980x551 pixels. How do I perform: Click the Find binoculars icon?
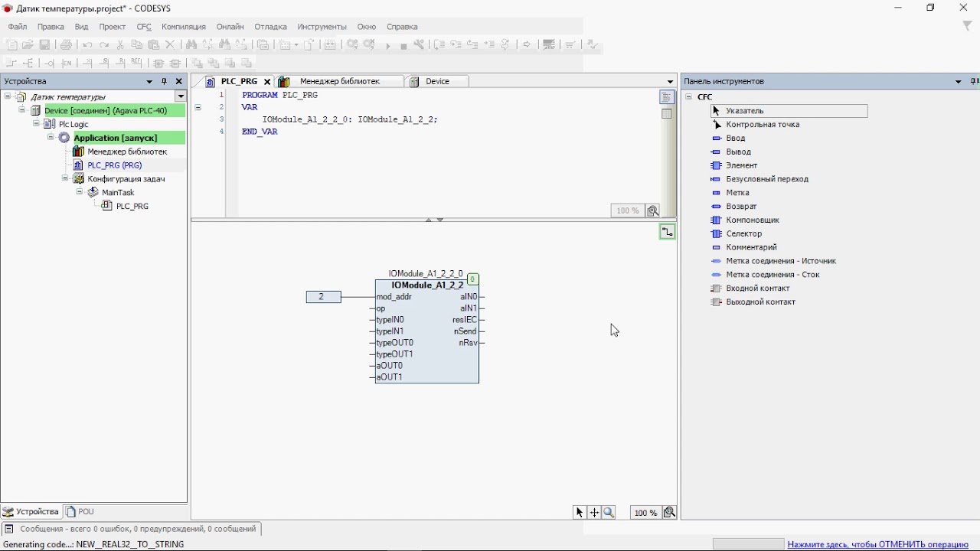point(191,45)
